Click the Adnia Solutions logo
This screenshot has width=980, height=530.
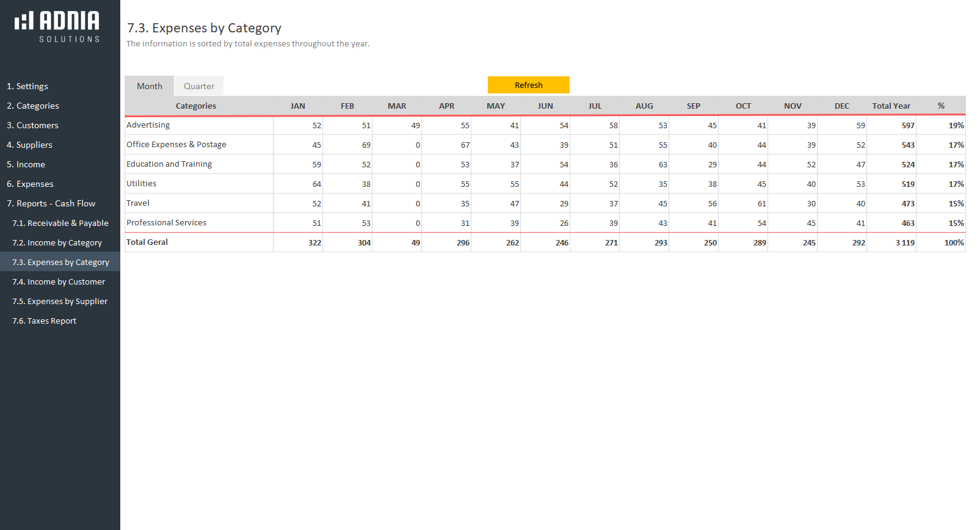[57, 26]
